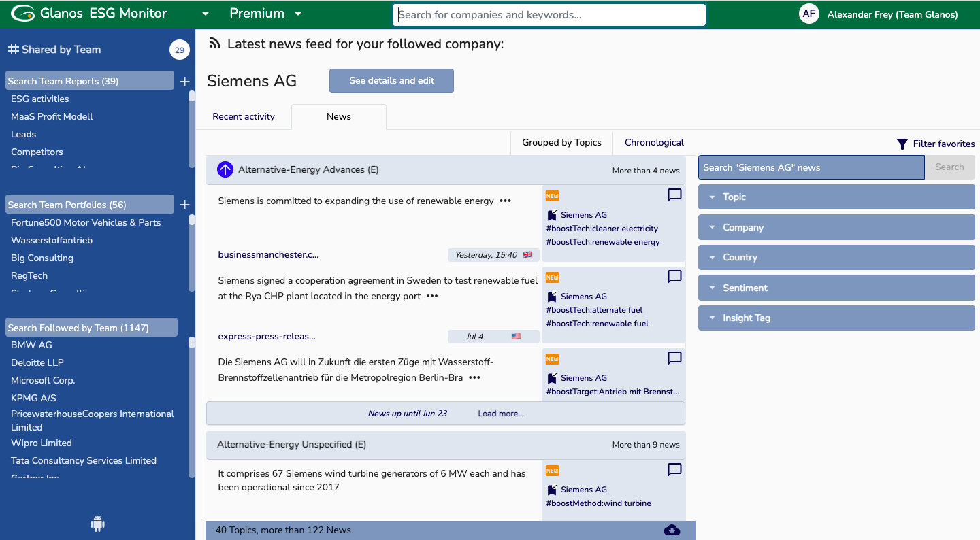Click the top company search field
This screenshot has width=980, height=540.
(x=549, y=15)
